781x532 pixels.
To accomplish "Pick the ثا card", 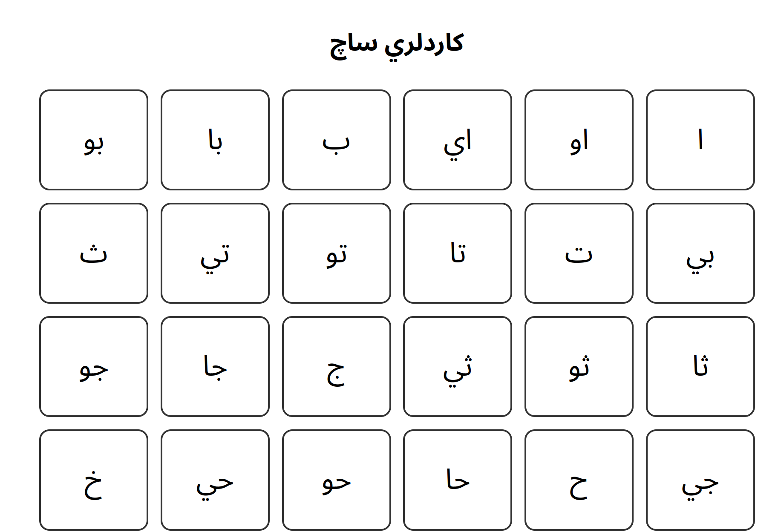I will 700,366.
